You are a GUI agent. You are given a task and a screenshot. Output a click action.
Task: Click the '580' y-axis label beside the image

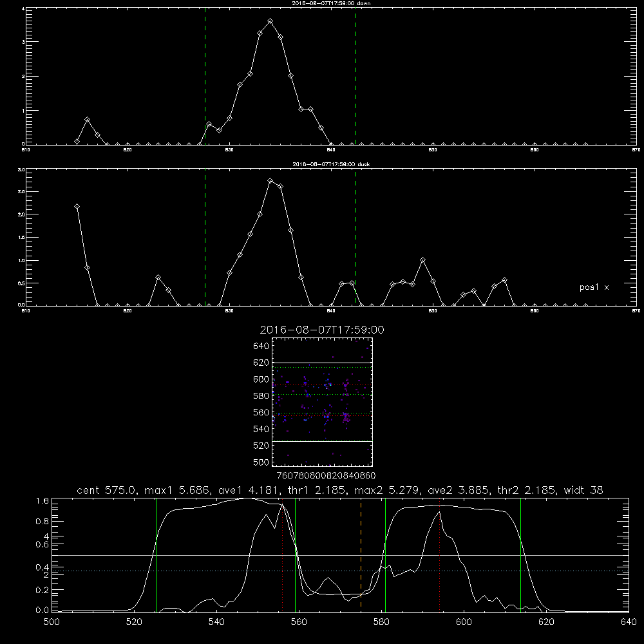point(261,396)
